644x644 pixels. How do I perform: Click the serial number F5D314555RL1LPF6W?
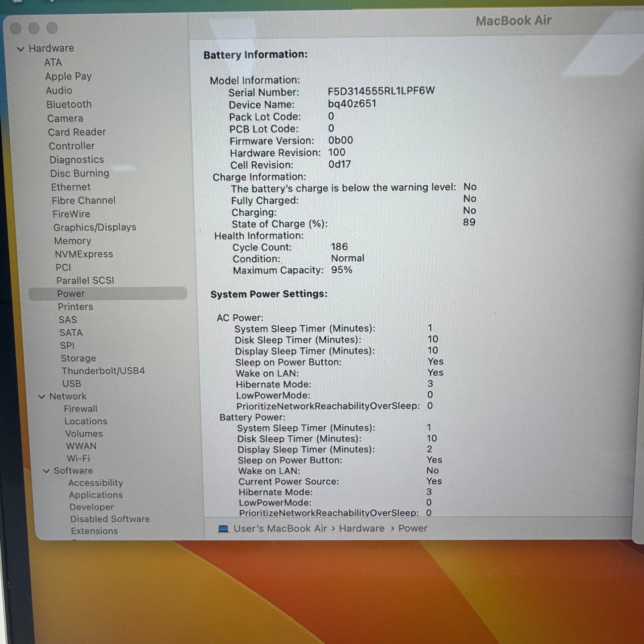coord(381,91)
